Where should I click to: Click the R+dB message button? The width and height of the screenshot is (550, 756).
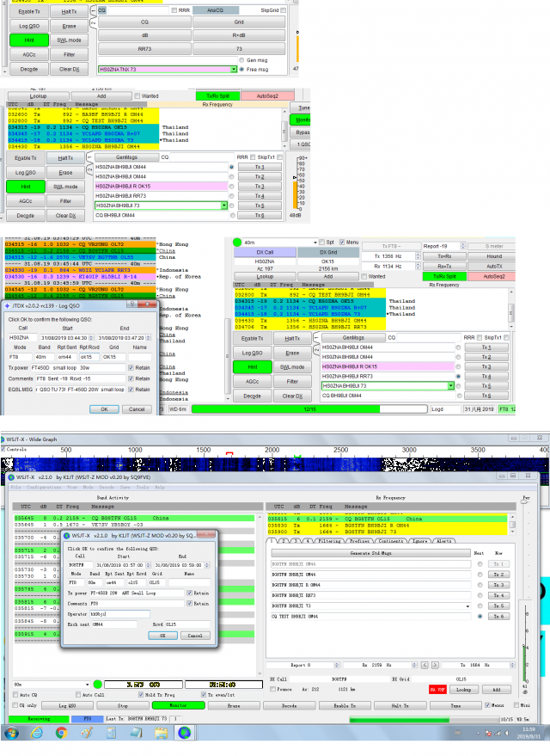[x=239, y=35]
